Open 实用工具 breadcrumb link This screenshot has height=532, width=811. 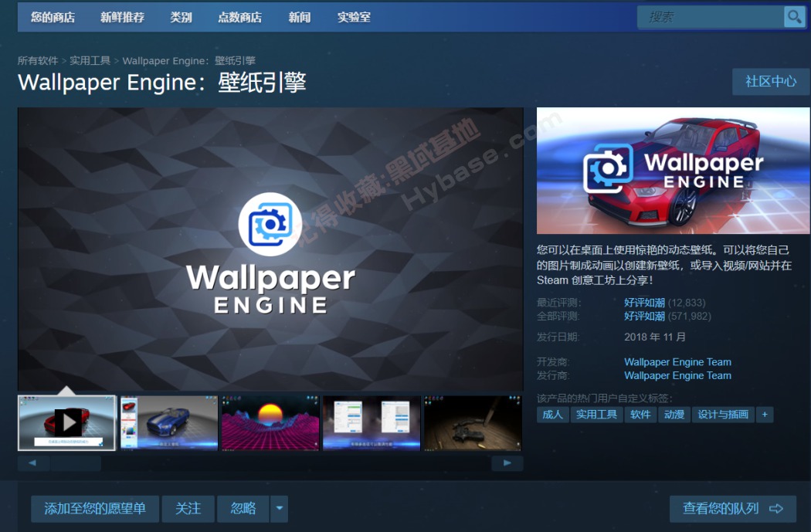click(x=90, y=60)
